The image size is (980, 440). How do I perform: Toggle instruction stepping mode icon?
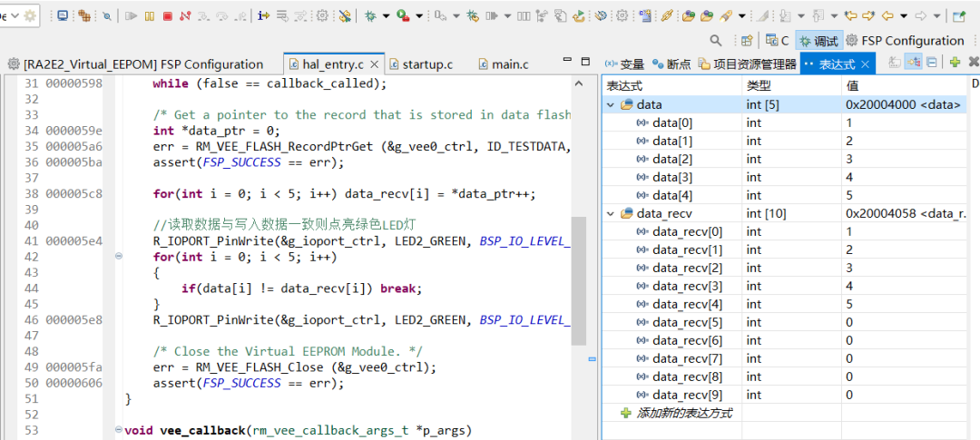click(263, 15)
